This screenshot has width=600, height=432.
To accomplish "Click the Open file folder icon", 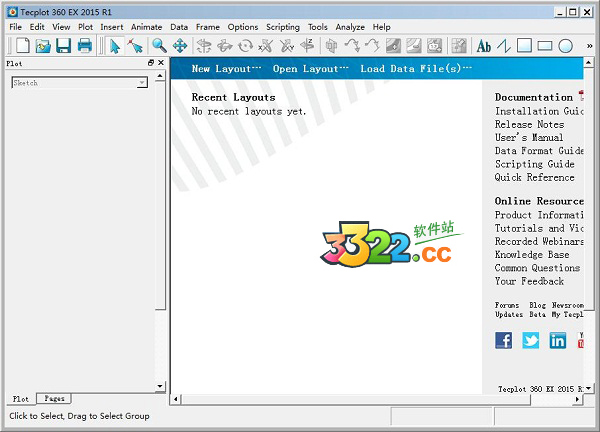I will coord(43,46).
